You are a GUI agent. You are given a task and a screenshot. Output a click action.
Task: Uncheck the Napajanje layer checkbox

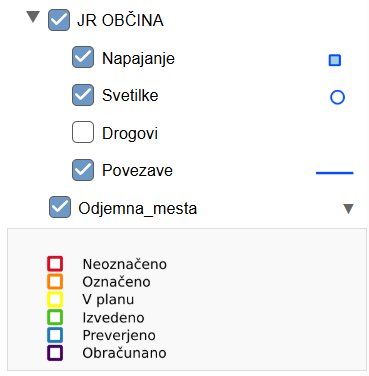[x=83, y=57]
